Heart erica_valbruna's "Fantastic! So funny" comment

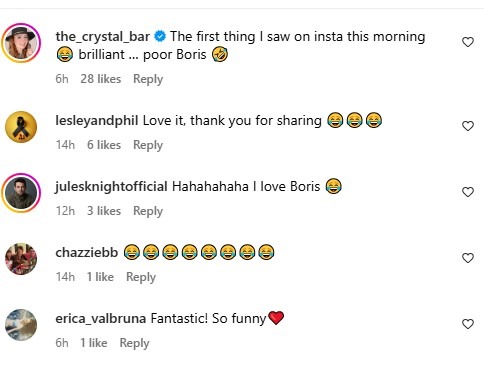tap(468, 324)
